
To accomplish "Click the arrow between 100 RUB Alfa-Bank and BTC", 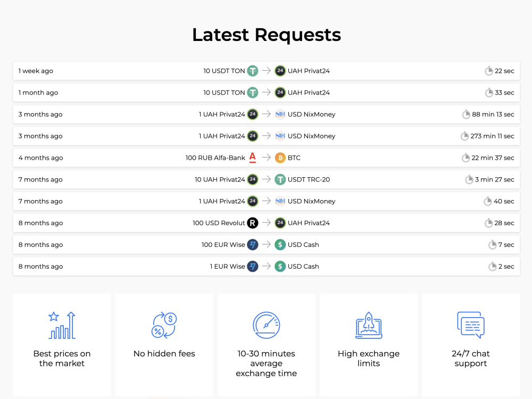I will 267,157.
